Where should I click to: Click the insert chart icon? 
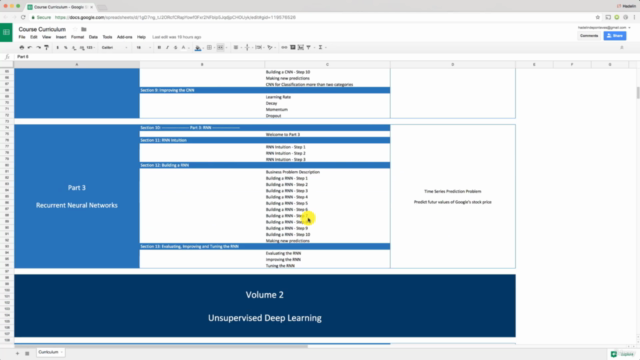coord(301,47)
